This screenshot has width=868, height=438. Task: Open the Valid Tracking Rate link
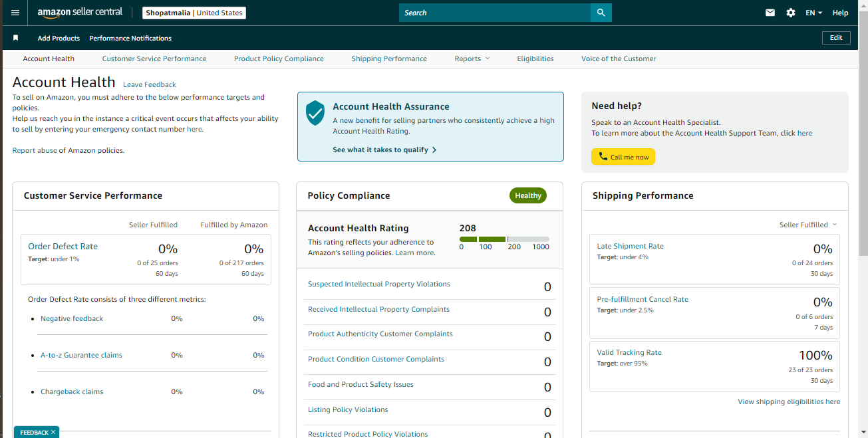tap(629, 352)
